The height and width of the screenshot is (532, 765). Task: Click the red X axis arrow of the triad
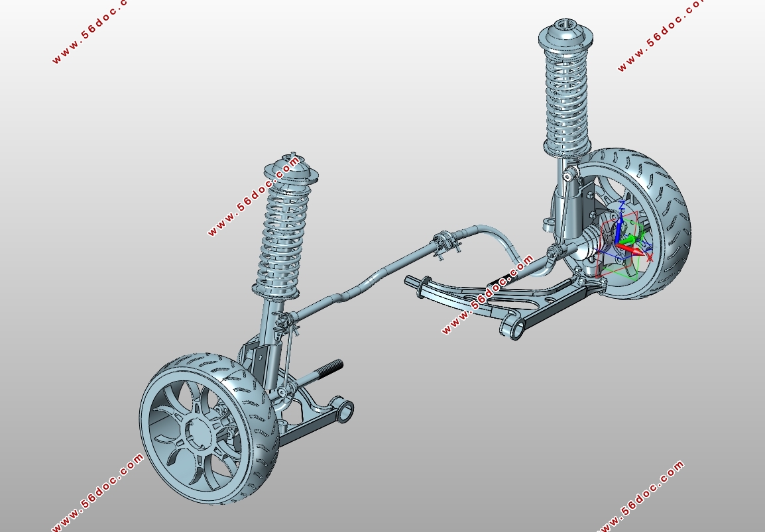click(x=635, y=251)
